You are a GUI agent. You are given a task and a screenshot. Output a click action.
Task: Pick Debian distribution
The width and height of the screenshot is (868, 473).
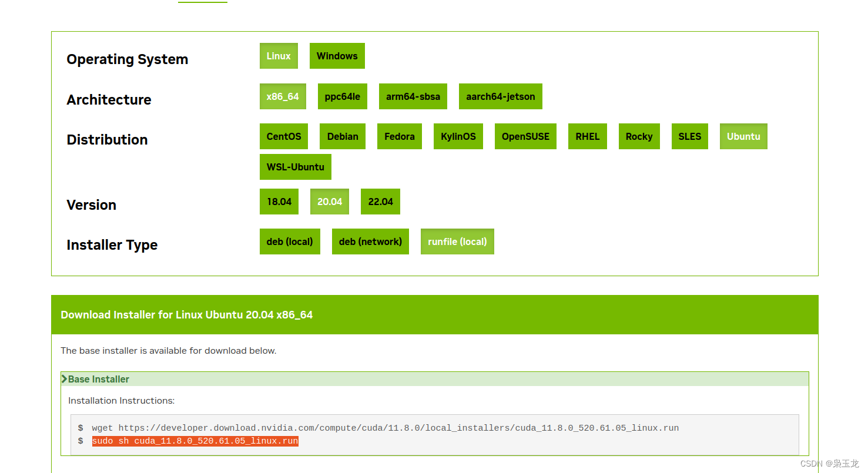pos(343,136)
